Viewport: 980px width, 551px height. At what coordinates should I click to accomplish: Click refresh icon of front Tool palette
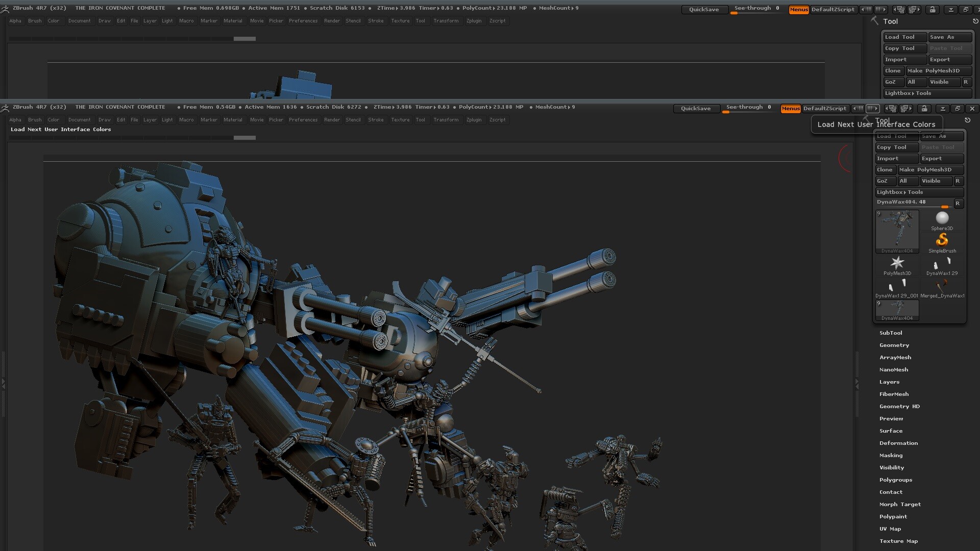click(967, 120)
